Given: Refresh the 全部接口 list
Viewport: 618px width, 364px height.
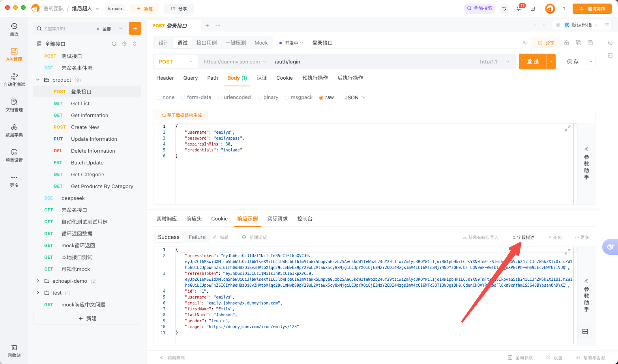Looking at the screenshot, I should (114, 44).
